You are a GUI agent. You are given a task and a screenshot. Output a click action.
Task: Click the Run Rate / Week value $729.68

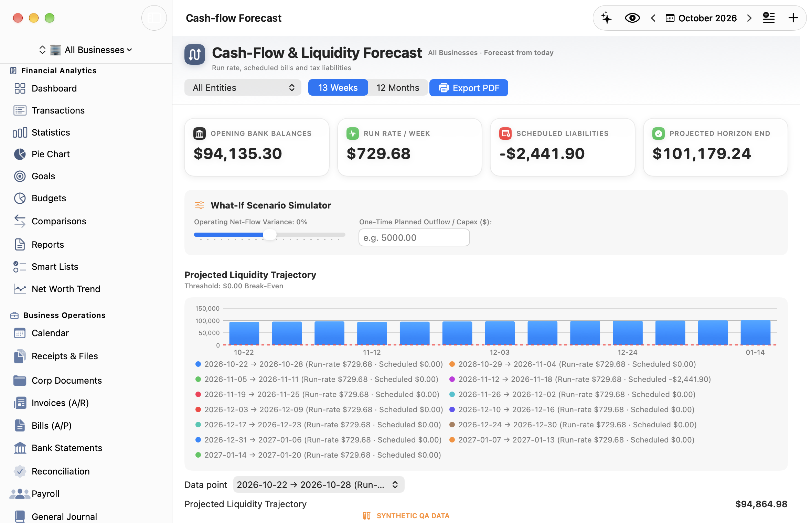[378, 153]
